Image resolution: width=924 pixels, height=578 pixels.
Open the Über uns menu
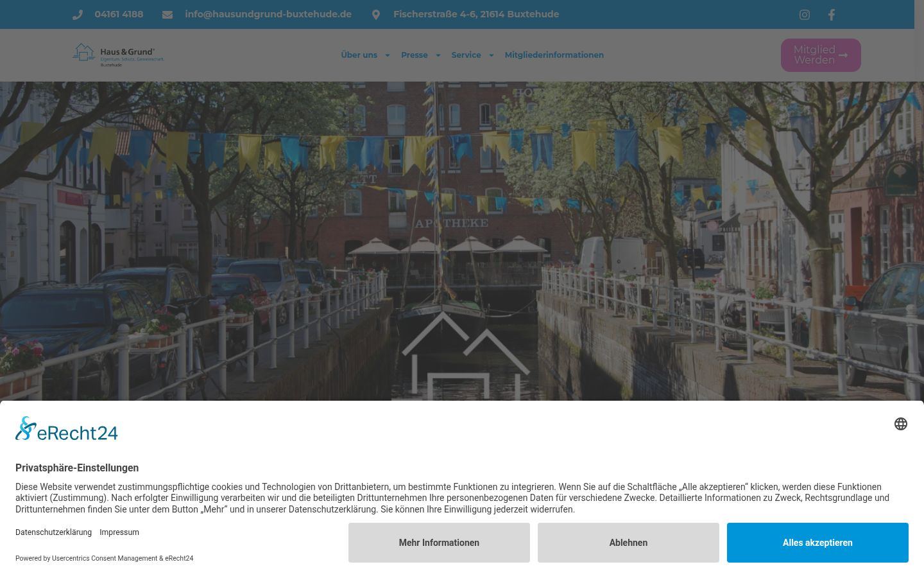click(x=359, y=55)
